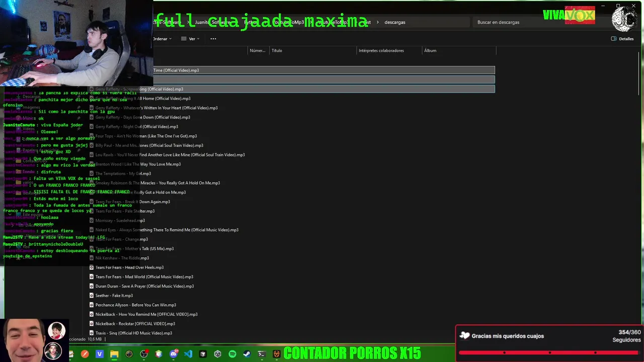Click the Buscar en descargas search field

click(x=534, y=22)
